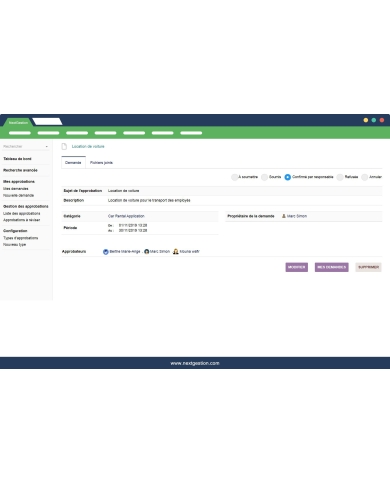This screenshot has width=390, height=484.
Task: Click Bertha Marie-Ange's approver avatar
Action: point(106,252)
